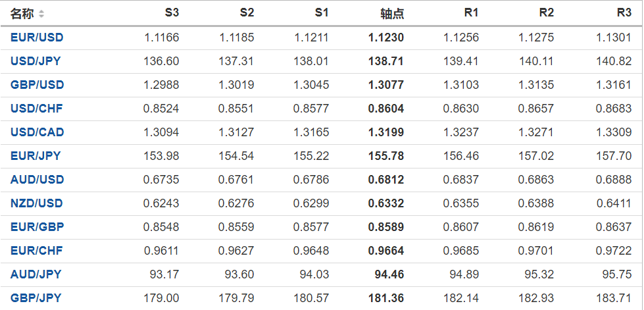Open the NZD/USD pair link
This screenshot has width=644, height=310.
pos(37,203)
